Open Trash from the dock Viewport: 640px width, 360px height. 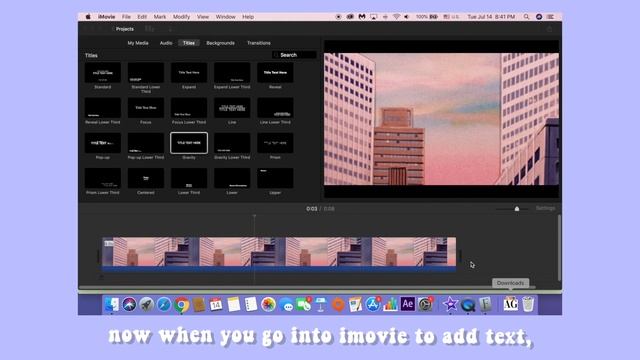tap(528, 304)
